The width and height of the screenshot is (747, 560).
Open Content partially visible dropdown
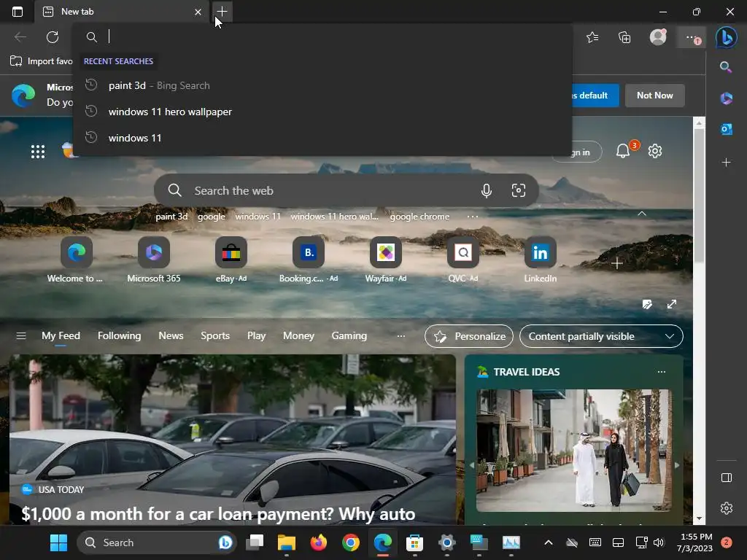coord(601,336)
